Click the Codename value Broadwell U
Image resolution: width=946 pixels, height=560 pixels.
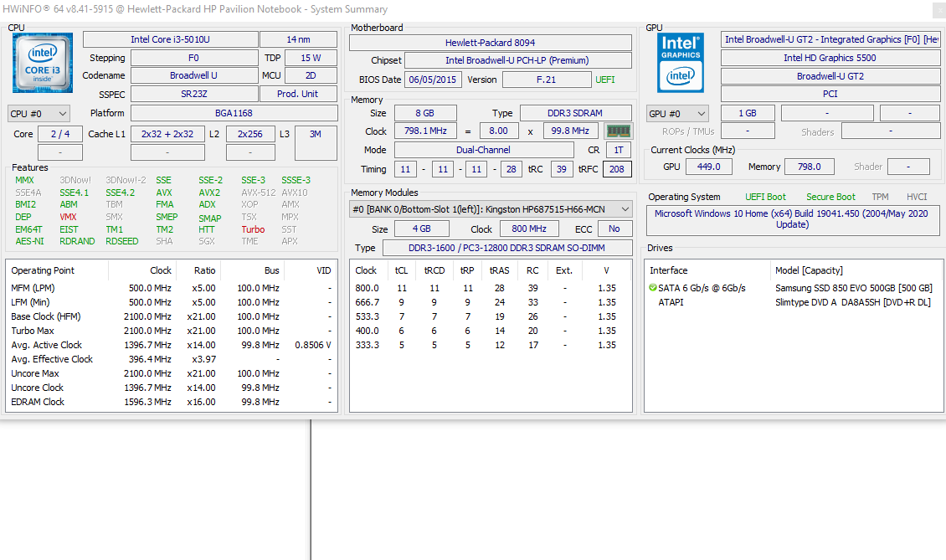pos(193,75)
